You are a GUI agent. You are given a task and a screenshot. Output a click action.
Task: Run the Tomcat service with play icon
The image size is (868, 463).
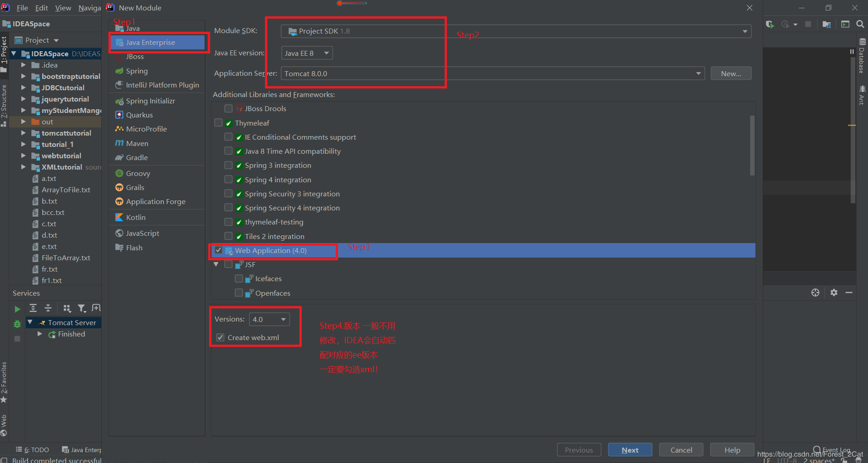[x=17, y=309]
